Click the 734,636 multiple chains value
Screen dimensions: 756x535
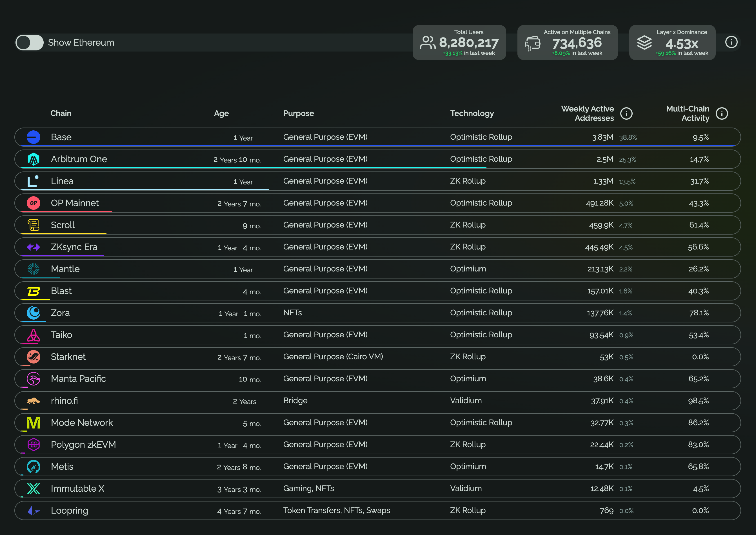[x=577, y=43]
